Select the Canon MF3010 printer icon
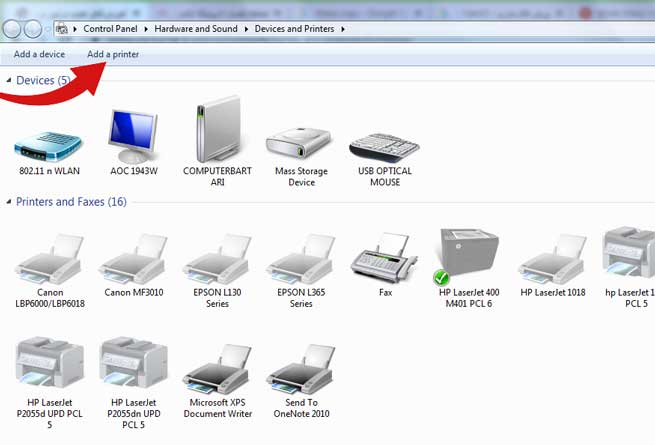 pos(133,259)
